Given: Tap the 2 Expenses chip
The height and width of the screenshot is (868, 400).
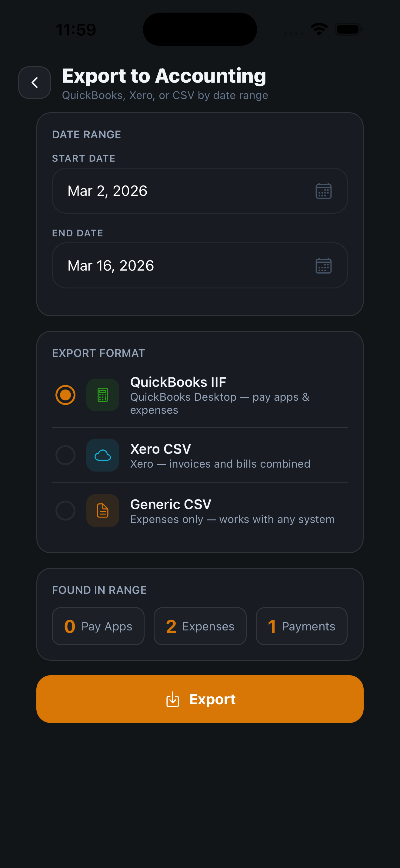Looking at the screenshot, I should (200, 626).
